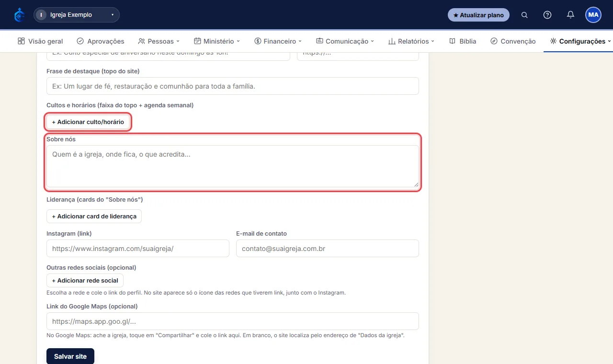Click the Sobre nós field label

click(61, 139)
